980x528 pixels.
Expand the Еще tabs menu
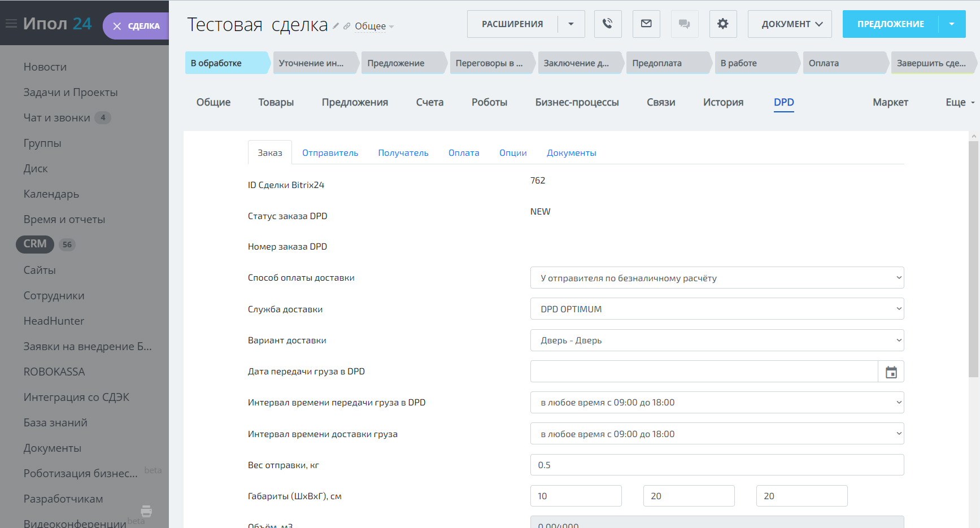960,102
